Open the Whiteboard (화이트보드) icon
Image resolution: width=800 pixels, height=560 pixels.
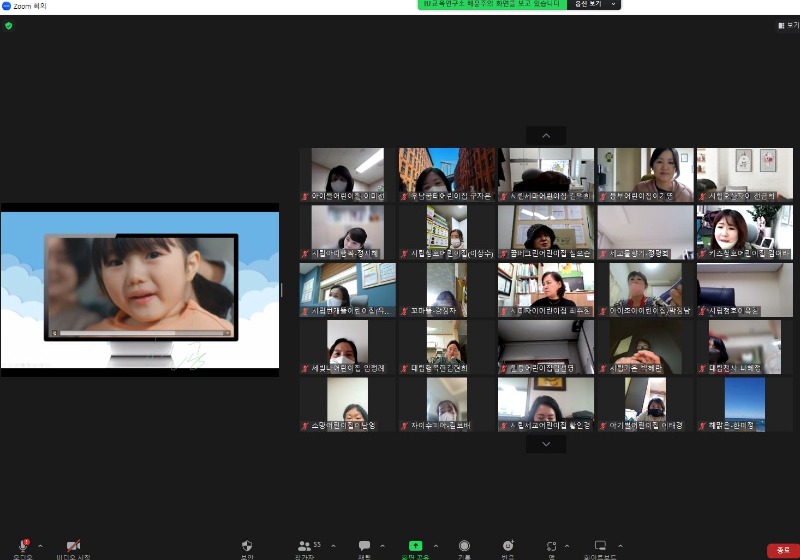600,547
